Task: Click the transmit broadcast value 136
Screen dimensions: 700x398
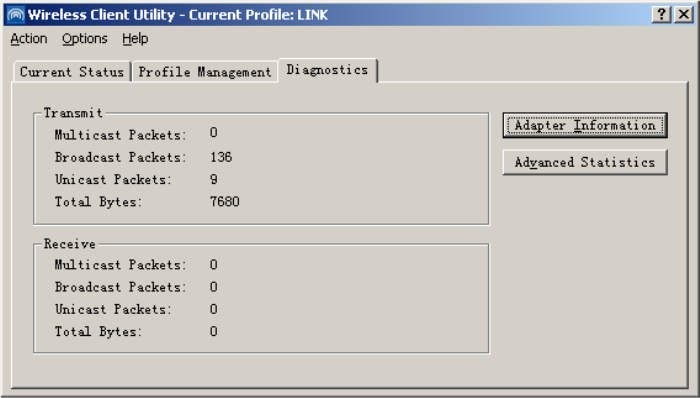Action: (221, 157)
